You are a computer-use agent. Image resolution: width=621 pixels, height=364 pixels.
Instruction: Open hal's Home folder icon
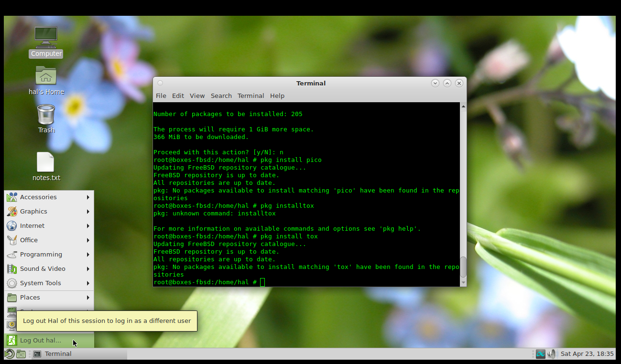pos(46,76)
